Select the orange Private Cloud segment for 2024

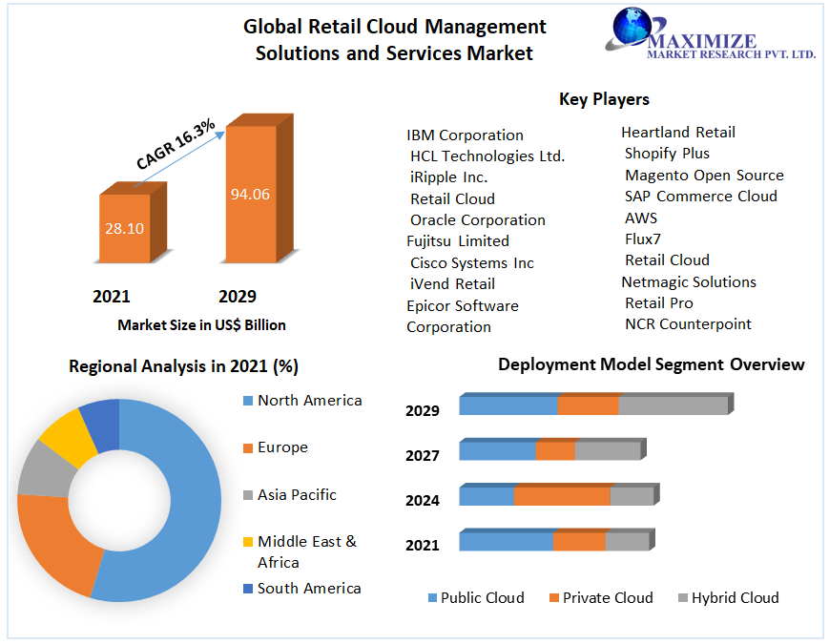[562, 495]
